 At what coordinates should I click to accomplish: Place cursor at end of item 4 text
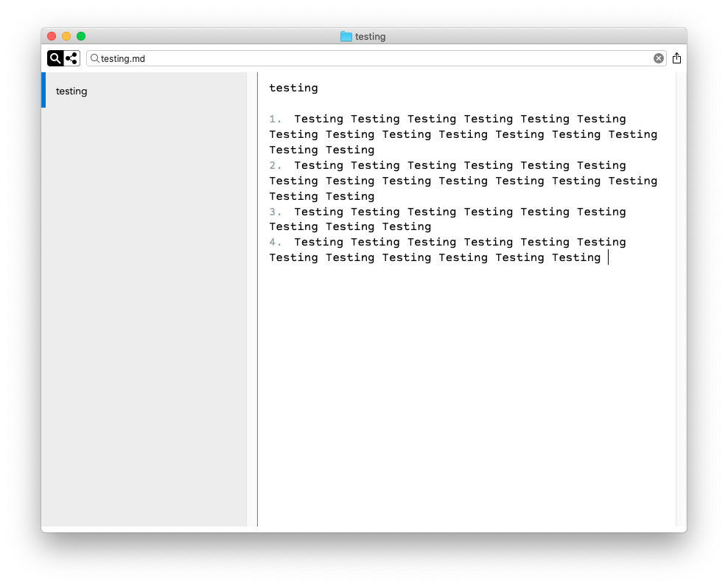[x=607, y=257]
